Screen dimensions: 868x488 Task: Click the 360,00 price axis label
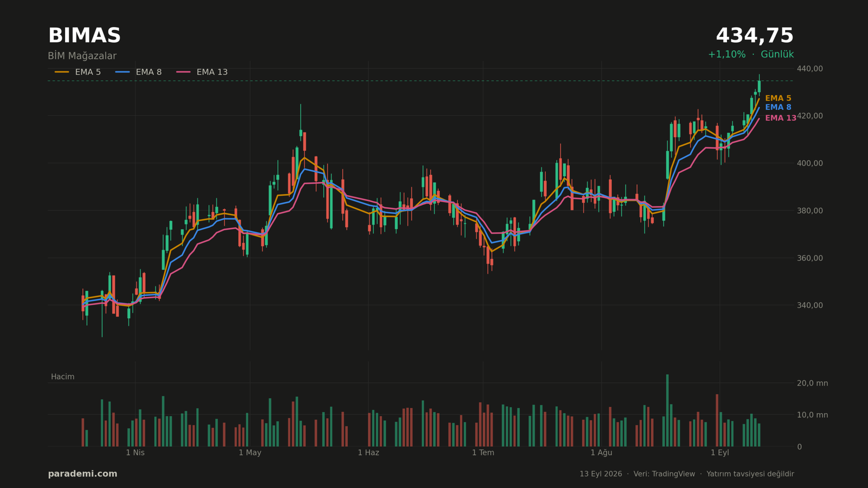[x=809, y=258]
